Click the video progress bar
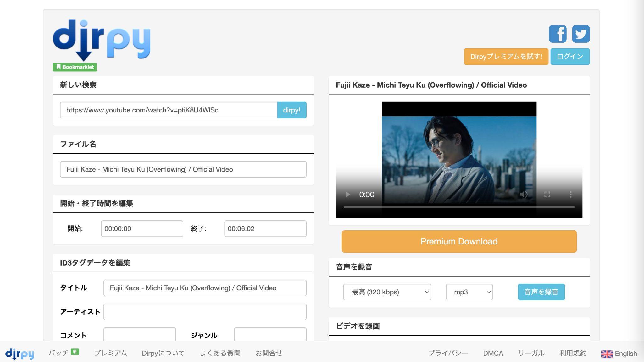The height and width of the screenshot is (362, 644). (459, 207)
